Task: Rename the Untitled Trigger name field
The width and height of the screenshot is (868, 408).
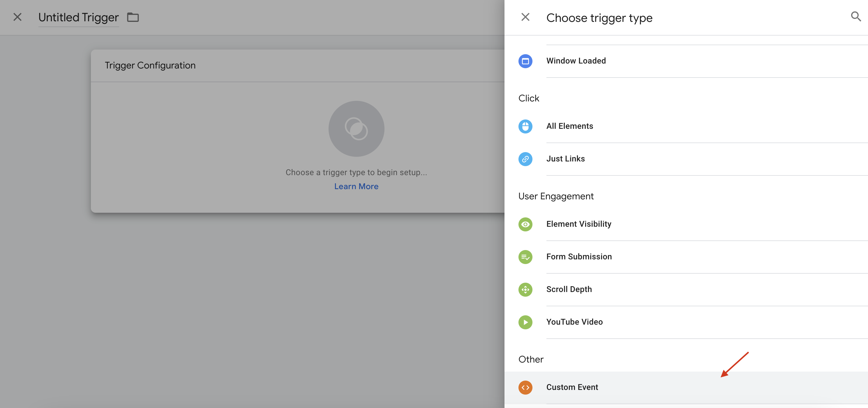Action: (78, 17)
